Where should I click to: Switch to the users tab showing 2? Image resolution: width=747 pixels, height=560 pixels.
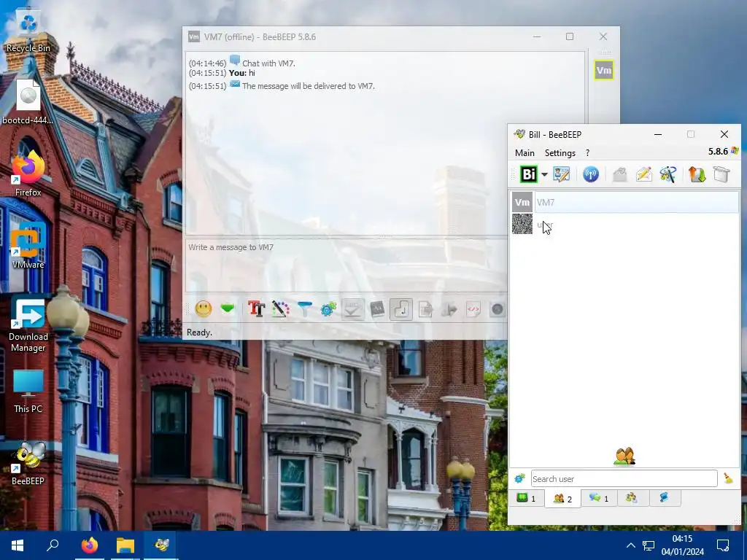point(562,499)
